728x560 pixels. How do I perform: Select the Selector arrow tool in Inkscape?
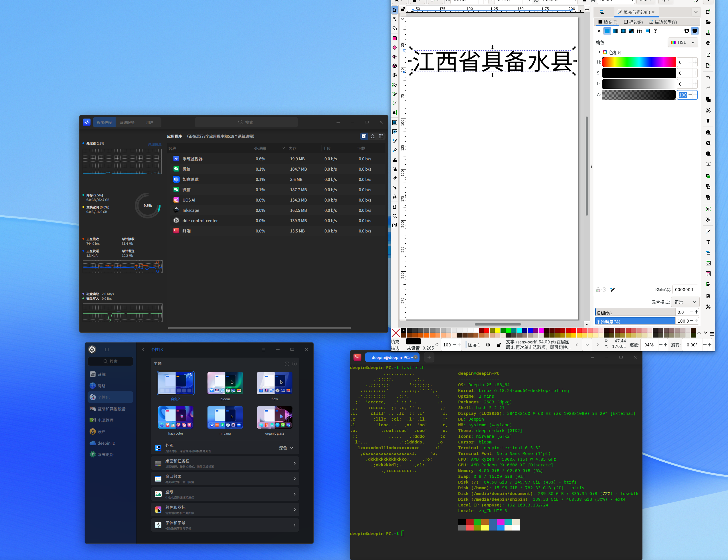click(395, 10)
